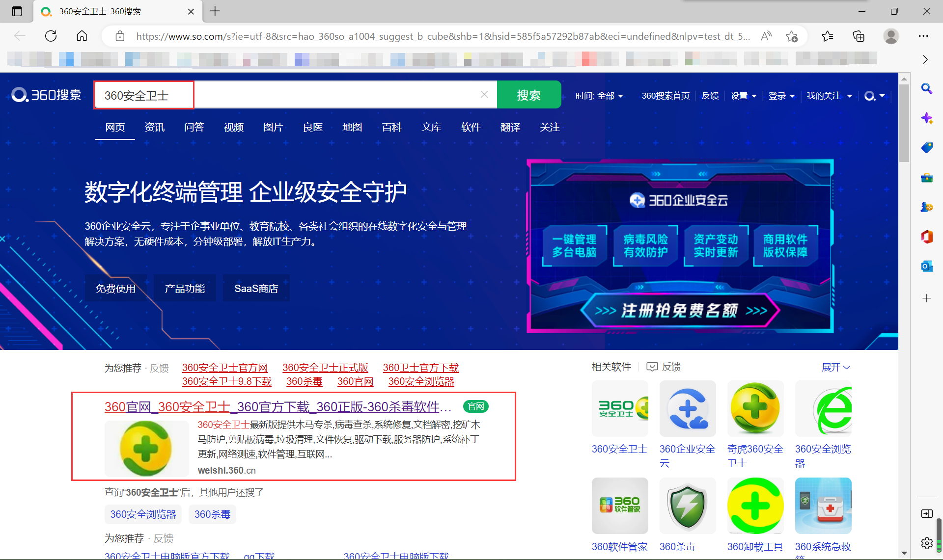Click the 360搜索 logo
The width and height of the screenshot is (943, 560).
click(x=46, y=95)
